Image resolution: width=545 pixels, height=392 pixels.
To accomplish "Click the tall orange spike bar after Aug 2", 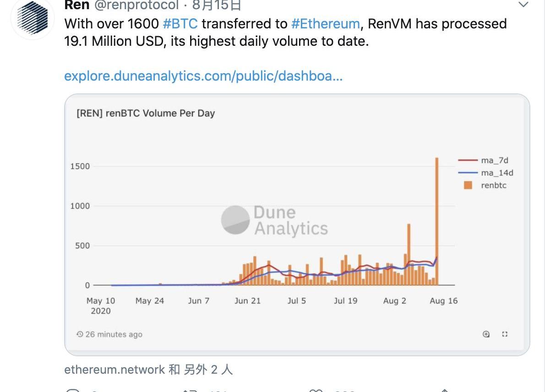I will coord(409,252).
